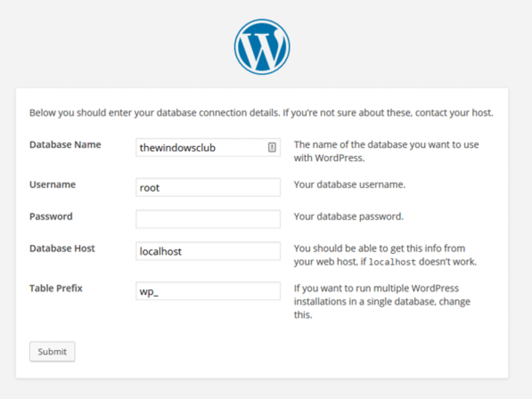Click the "Your database password." hint
This screenshot has width=532, height=399.
pyautogui.click(x=348, y=216)
